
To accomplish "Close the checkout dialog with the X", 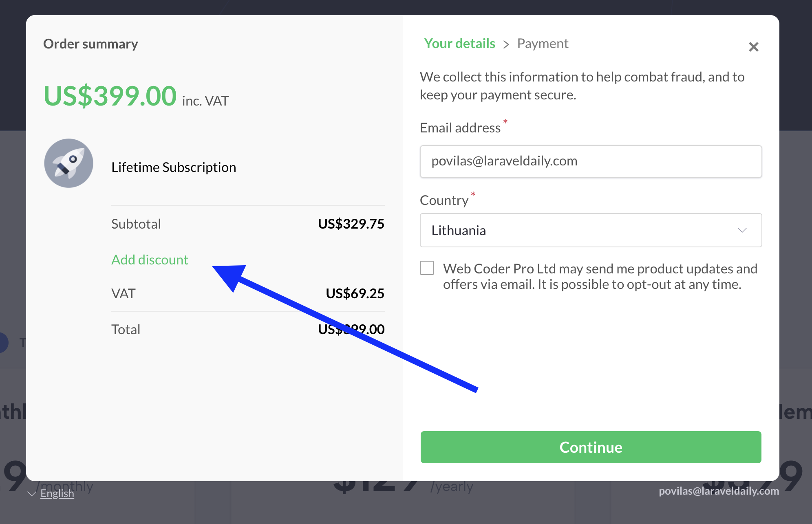I will [x=753, y=47].
